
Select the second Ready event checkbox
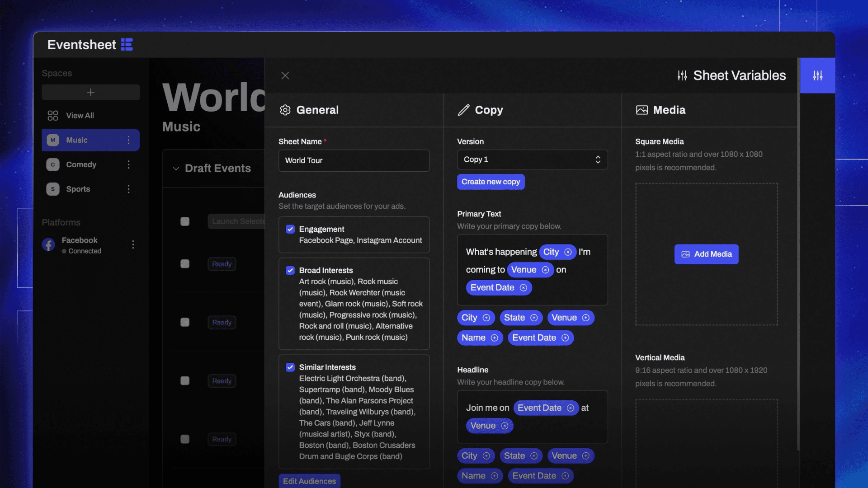pos(184,322)
